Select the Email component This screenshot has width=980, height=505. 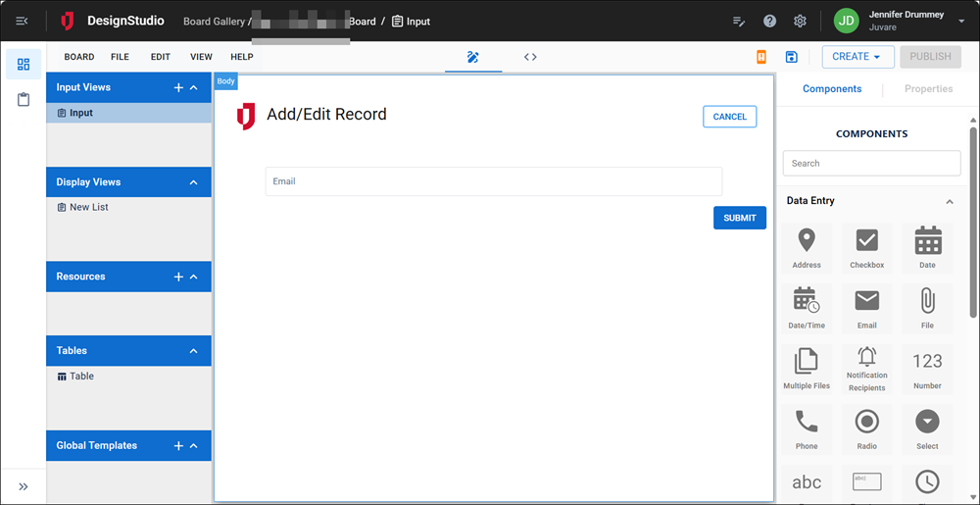click(867, 309)
